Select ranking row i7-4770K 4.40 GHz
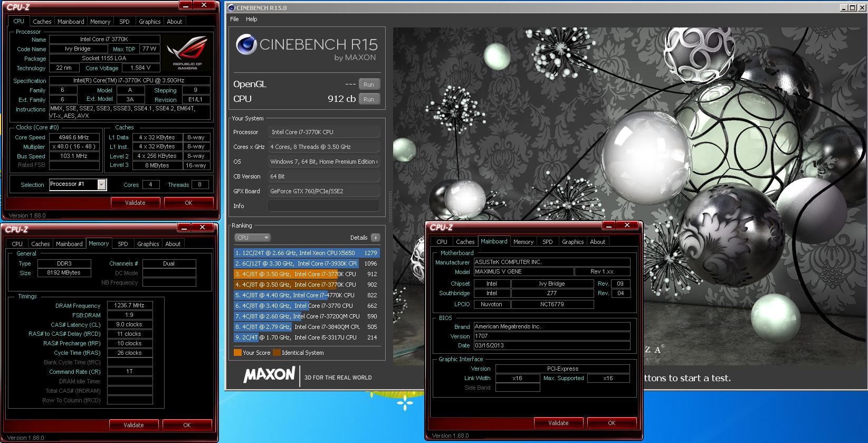The image size is (868, 443). pos(307,295)
